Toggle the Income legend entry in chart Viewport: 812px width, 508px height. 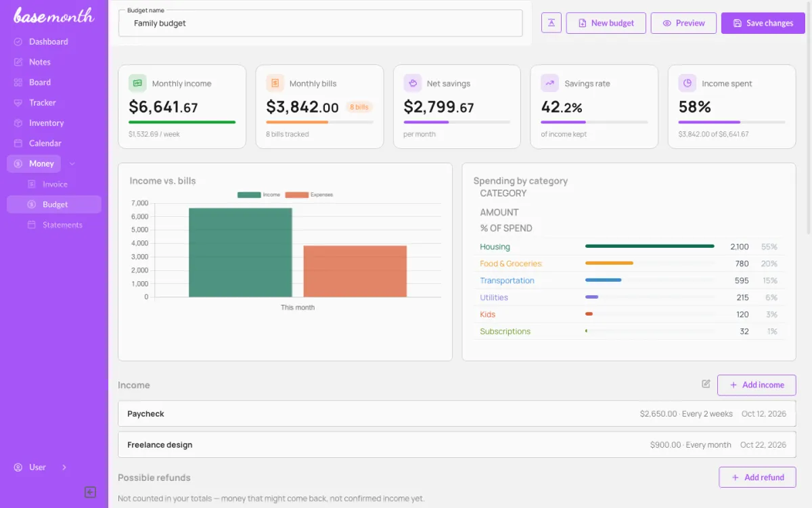point(258,195)
